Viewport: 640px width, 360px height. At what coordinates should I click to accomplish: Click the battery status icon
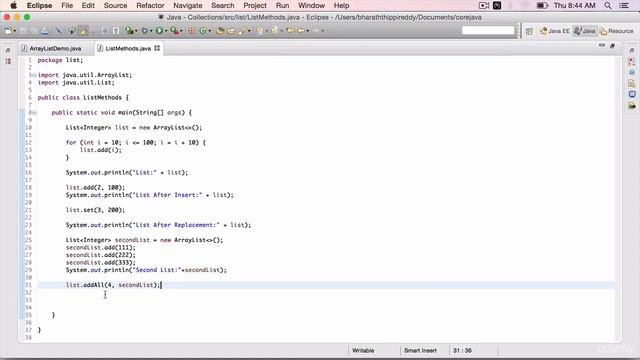tap(542, 5)
